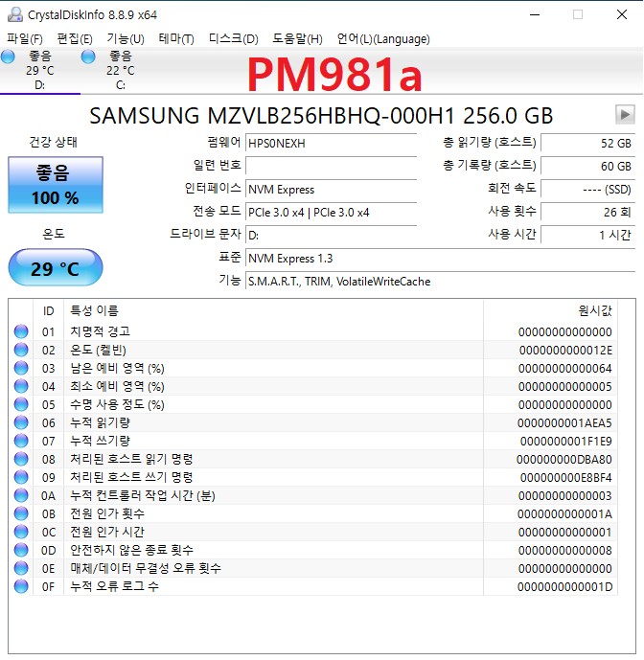
Task: Select the 치명적 경고 attribute name
Action: point(101,331)
